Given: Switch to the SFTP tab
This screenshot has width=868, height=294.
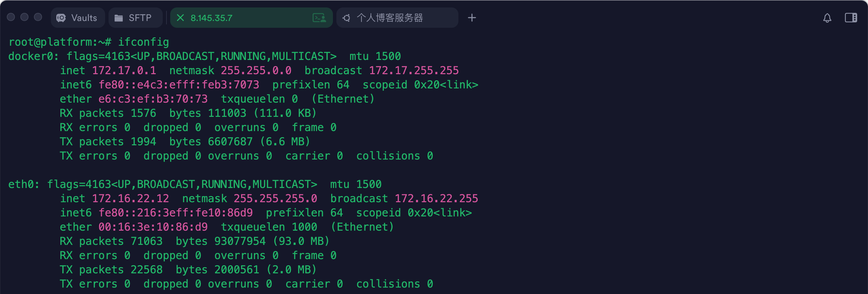Looking at the screenshot, I should (135, 18).
